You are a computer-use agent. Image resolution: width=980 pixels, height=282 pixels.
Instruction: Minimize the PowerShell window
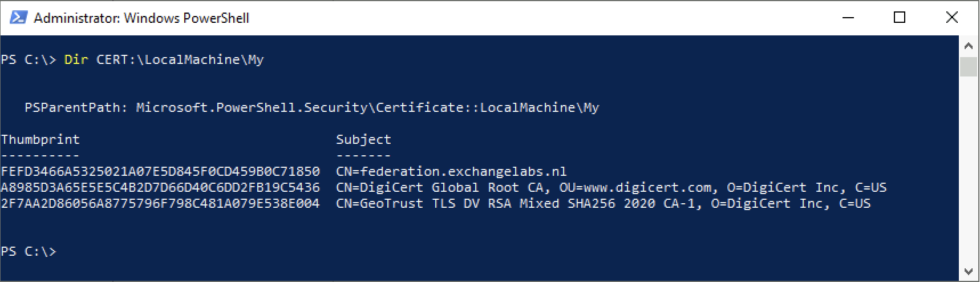[848, 18]
